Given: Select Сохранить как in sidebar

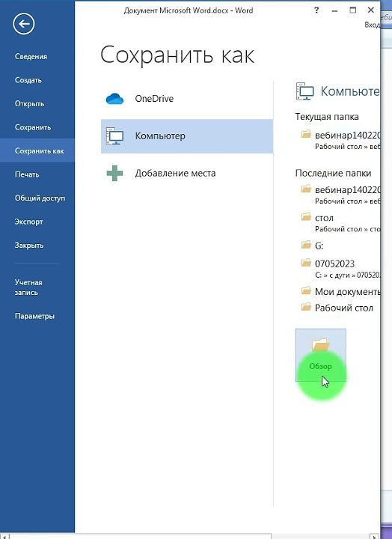Looking at the screenshot, I should [x=37, y=150].
